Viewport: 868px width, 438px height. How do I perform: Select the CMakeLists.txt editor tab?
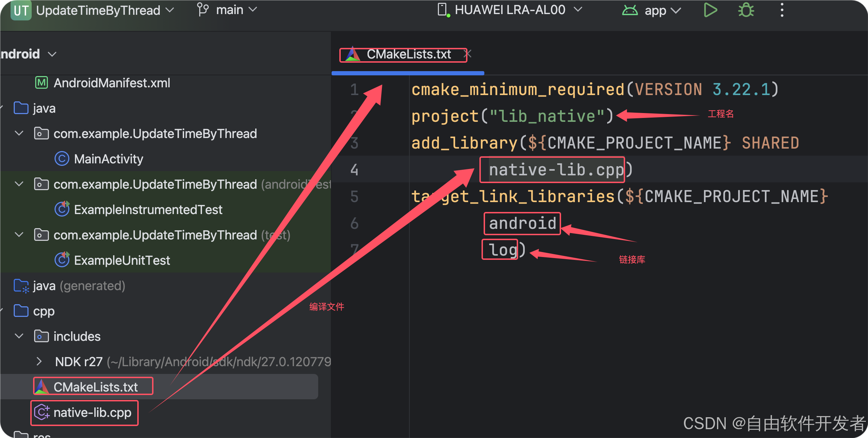pos(408,54)
